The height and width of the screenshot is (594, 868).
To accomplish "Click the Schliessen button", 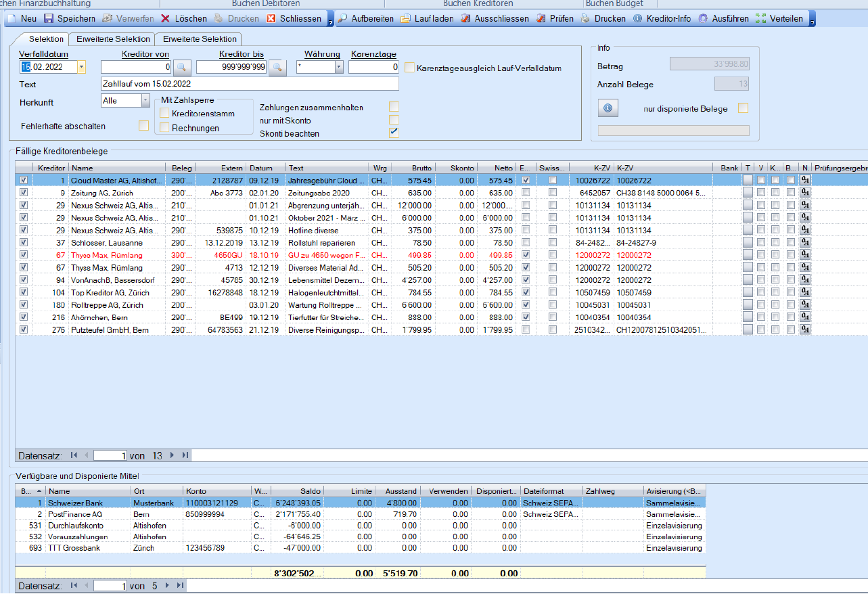I will coord(294,19).
